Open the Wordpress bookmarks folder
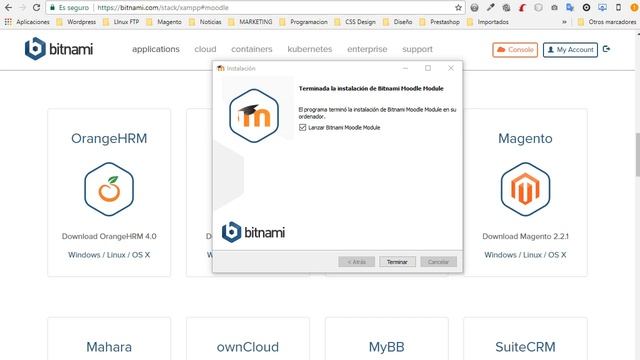Image resolution: width=640 pixels, height=360 pixels. tap(76, 22)
